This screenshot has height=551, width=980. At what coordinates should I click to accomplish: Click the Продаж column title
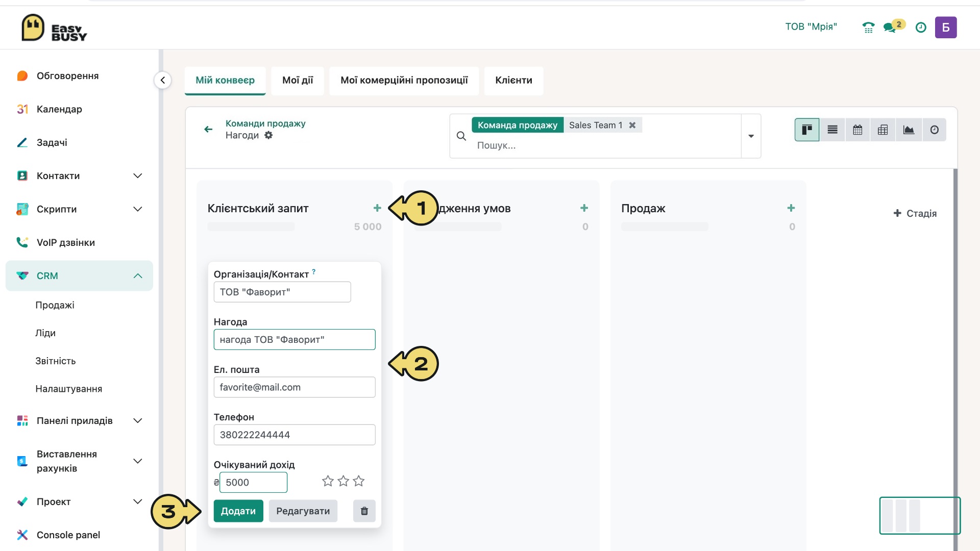643,208
